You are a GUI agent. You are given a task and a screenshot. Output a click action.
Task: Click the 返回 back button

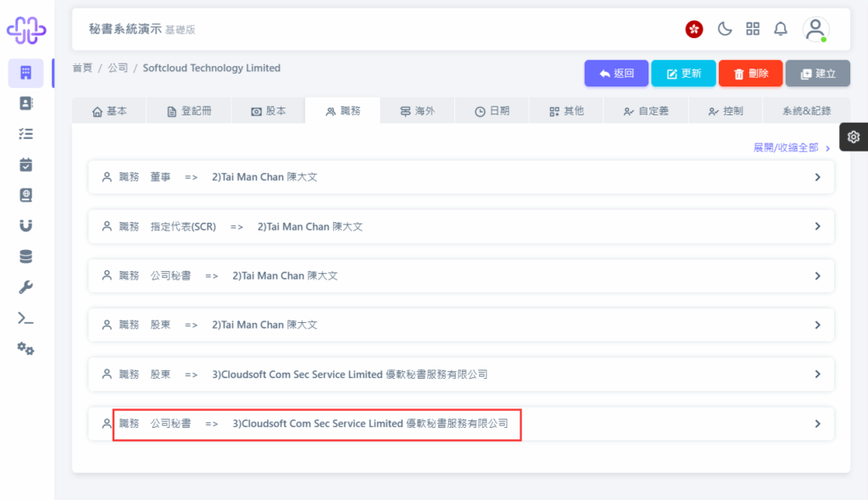tap(616, 73)
